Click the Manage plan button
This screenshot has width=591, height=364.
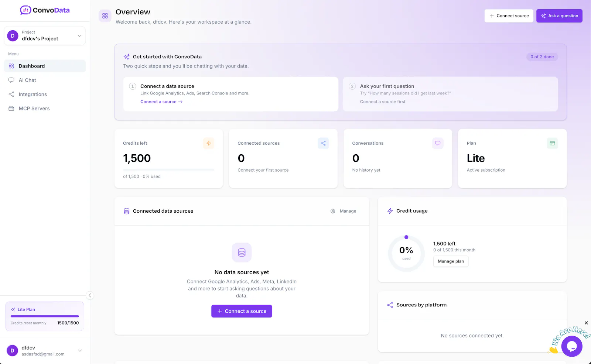pyautogui.click(x=451, y=261)
